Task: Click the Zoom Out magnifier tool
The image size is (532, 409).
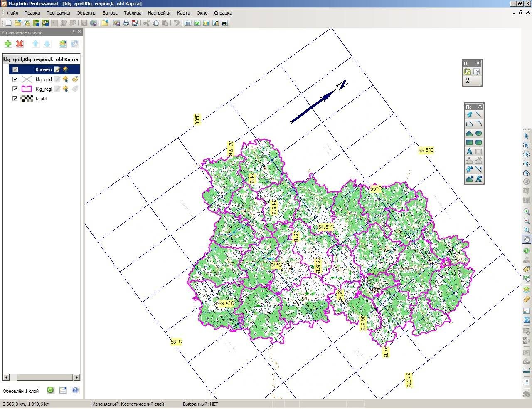Action: (x=527, y=221)
